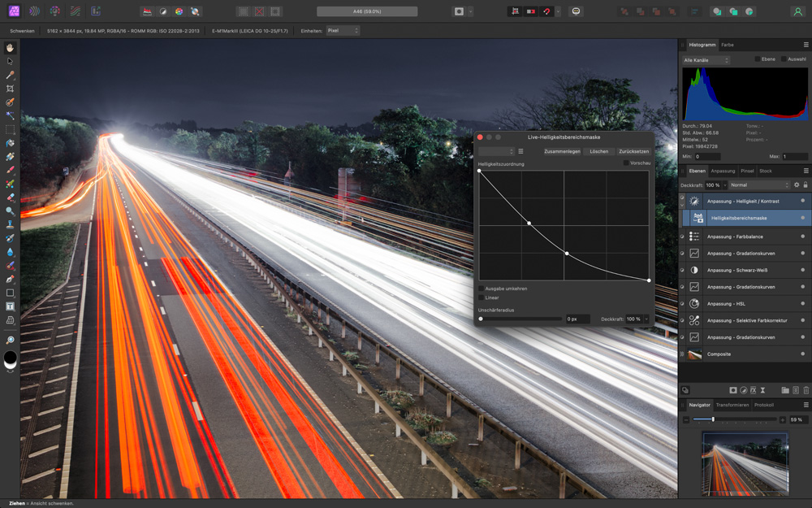Viewport: 812px width, 508px height.
Task: Click the layer effects fx icon
Action: [x=753, y=390]
